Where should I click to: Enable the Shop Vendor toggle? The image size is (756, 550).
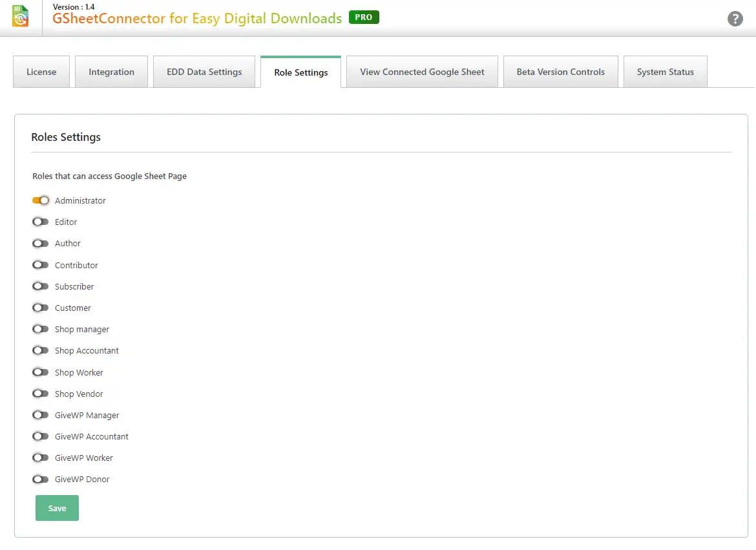click(x=41, y=394)
